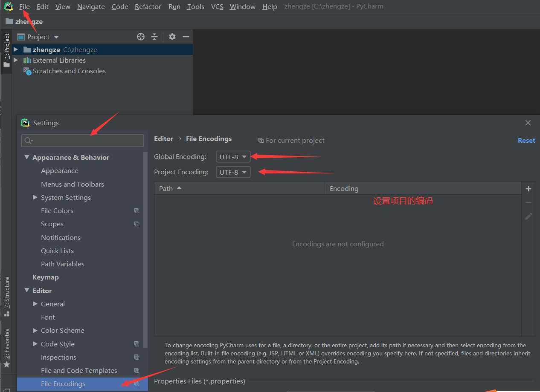
Task: Click project-level icon next to Inspections
Action: pos(136,357)
